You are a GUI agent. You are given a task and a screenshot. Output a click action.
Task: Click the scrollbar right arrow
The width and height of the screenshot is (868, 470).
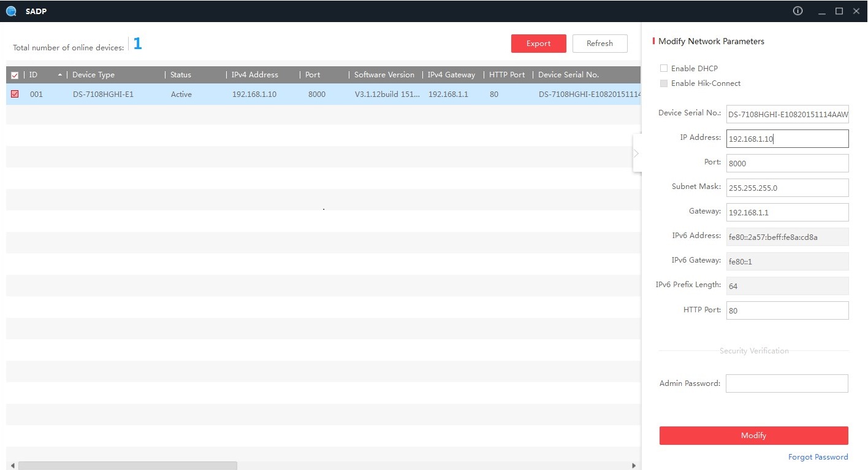pyautogui.click(x=634, y=466)
